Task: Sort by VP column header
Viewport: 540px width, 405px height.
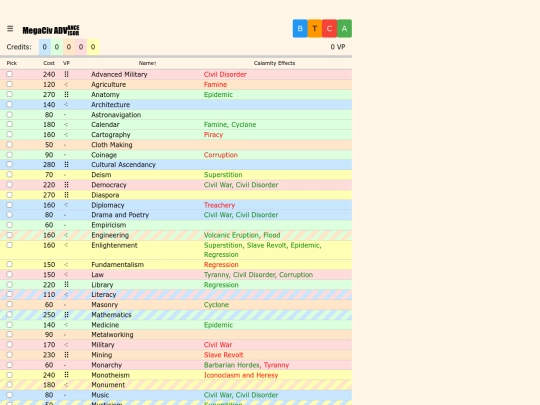Action: [x=66, y=63]
